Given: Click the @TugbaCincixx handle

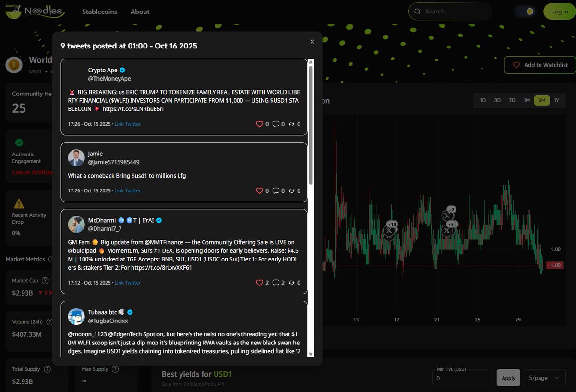Looking at the screenshot, I should coord(108,321).
